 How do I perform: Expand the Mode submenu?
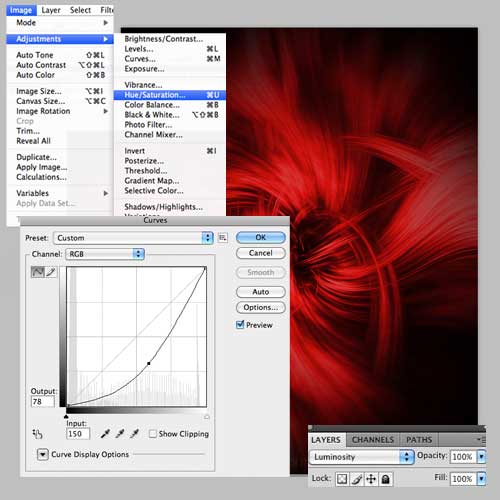[x=60, y=23]
